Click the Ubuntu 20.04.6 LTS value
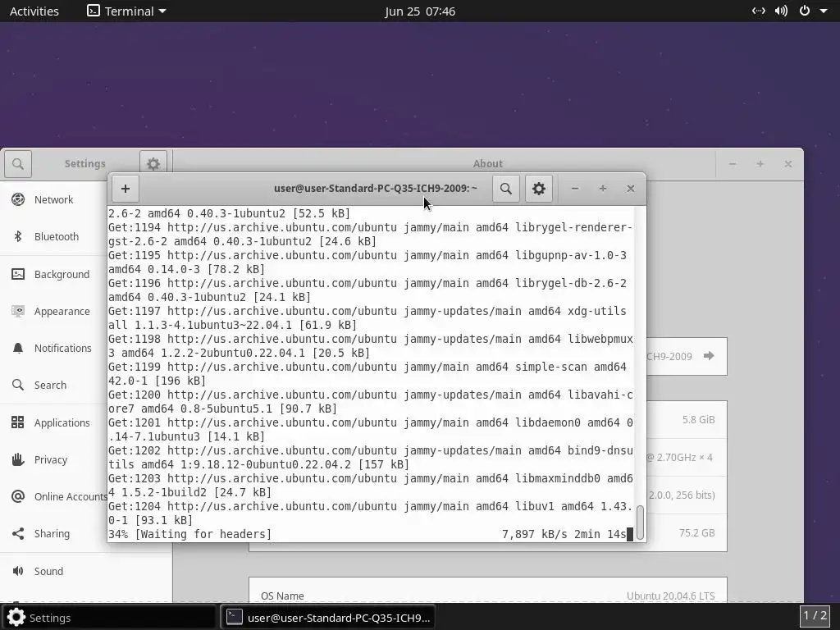 [x=671, y=596]
